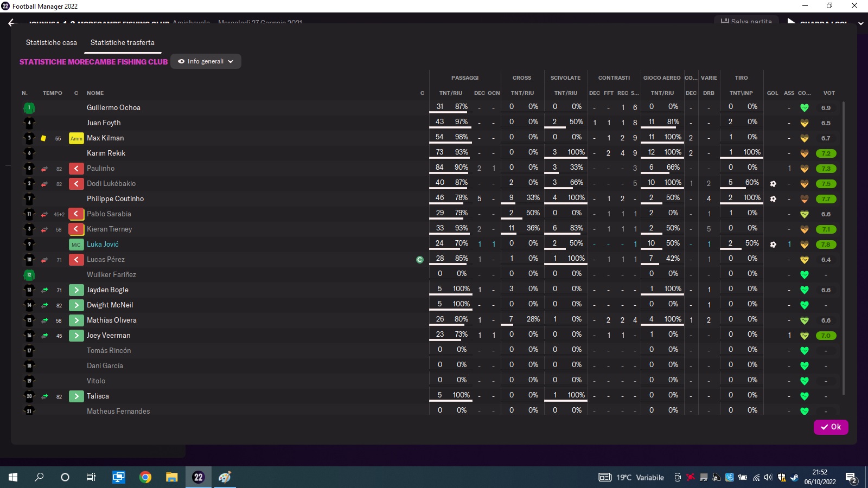Open player Matheus Fernandes
868x488 pixels.
tap(118, 411)
